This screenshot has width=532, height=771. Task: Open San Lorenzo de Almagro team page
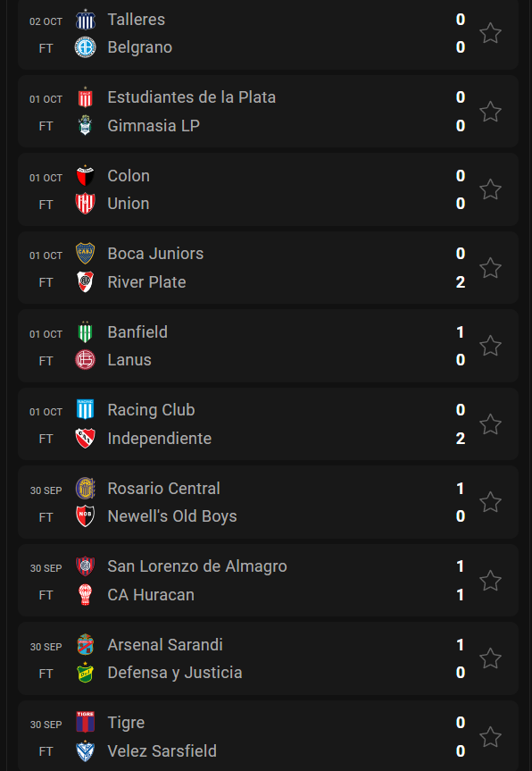pyautogui.click(x=197, y=566)
